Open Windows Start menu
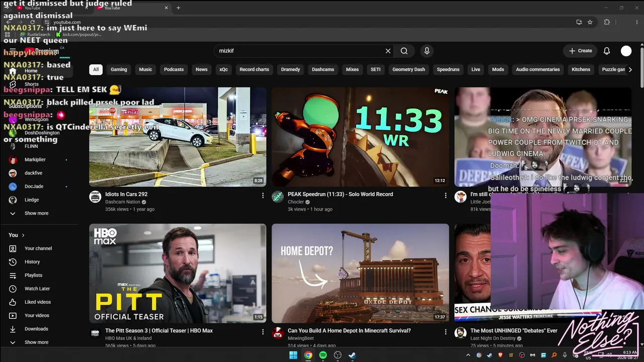The height and width of the screenshot is (362, 644). pyautogui.click(x=293, y=355)
